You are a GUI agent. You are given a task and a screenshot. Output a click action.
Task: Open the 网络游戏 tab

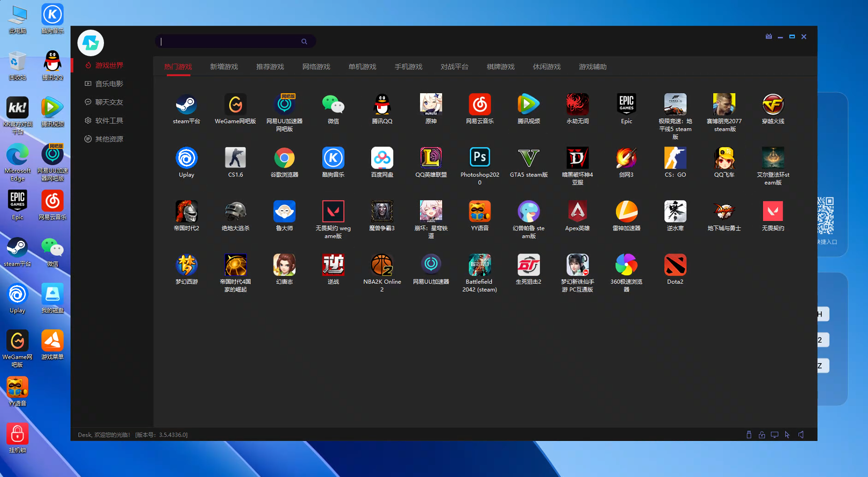pyautogui.click(x=316, y=67)
